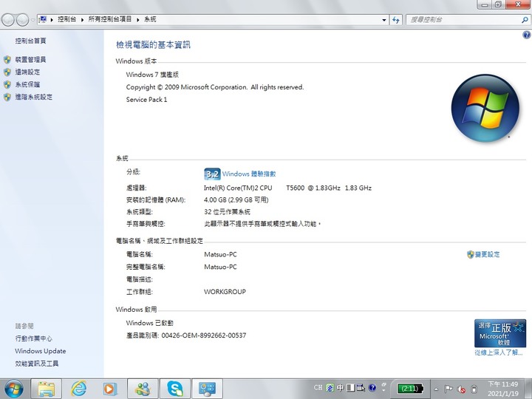Open Windows Live Messenger taskbar icon
The height and width of the screenshot is (399, 532).
click(x=143, y=389)
